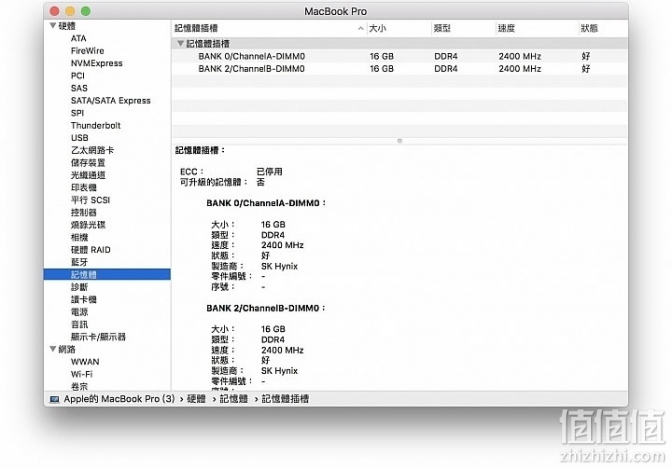Select 讀卡機 in the sidebar
Image resolution: width=672 pixels, height=469 pixels.
(84, 299)
